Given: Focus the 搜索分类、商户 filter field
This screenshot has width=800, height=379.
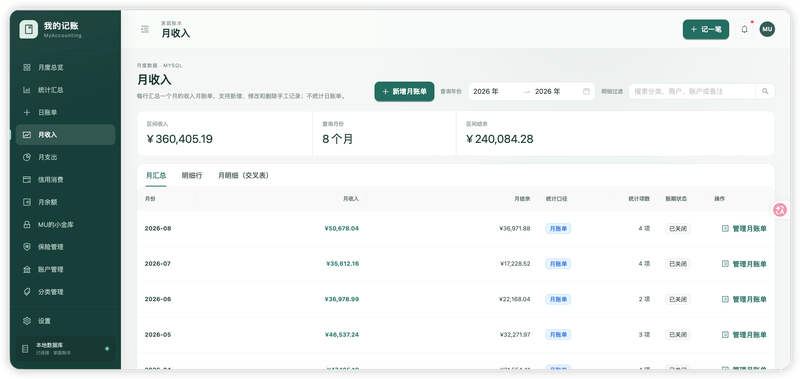Looking at the screenshot, I should pyautogui.click(x=692, y=91).
